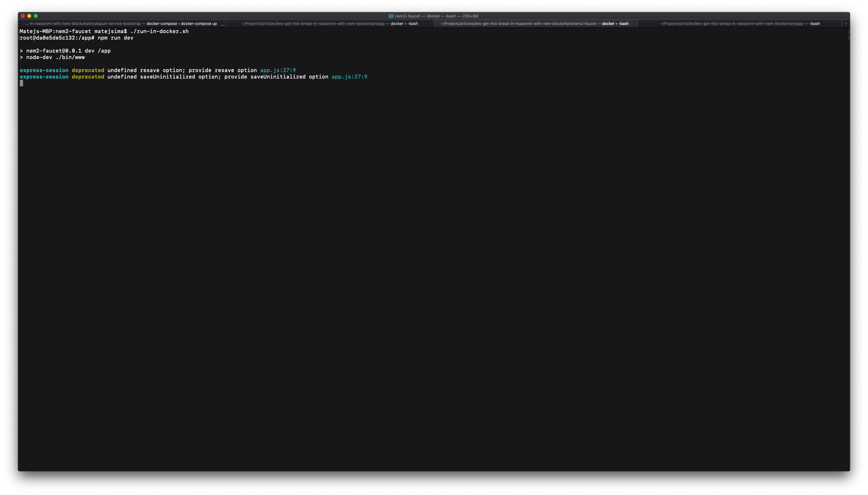Minimize the window using yellow button
This screenshot has width=868, height=495.
coord(29,16)
